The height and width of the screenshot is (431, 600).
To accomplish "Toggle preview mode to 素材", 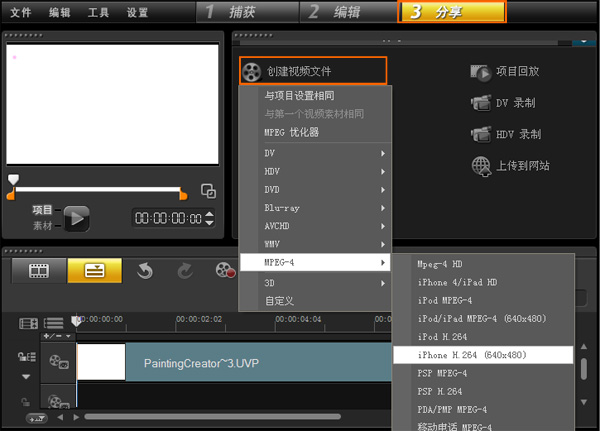I will pyautogui.click(x=42, y=226).
